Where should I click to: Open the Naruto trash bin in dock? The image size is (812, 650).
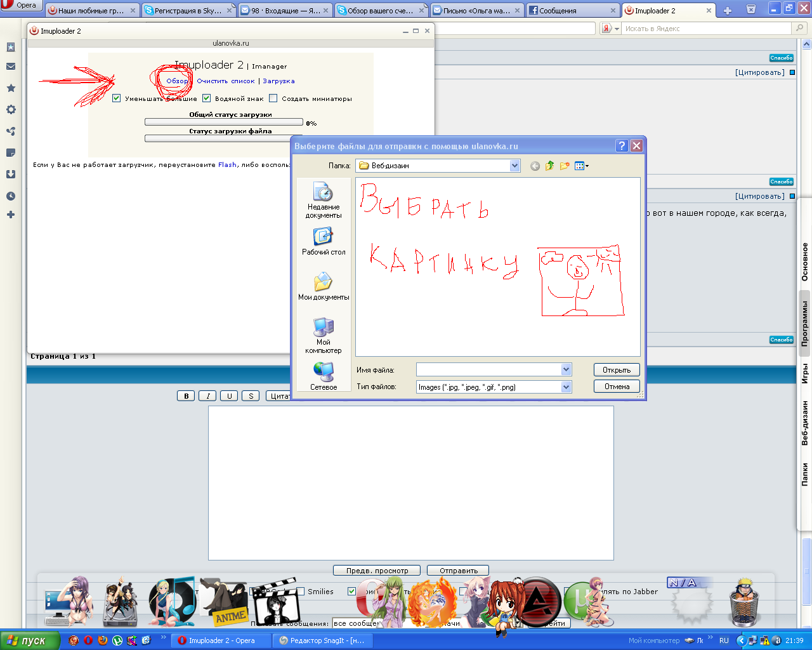[743, 602]
